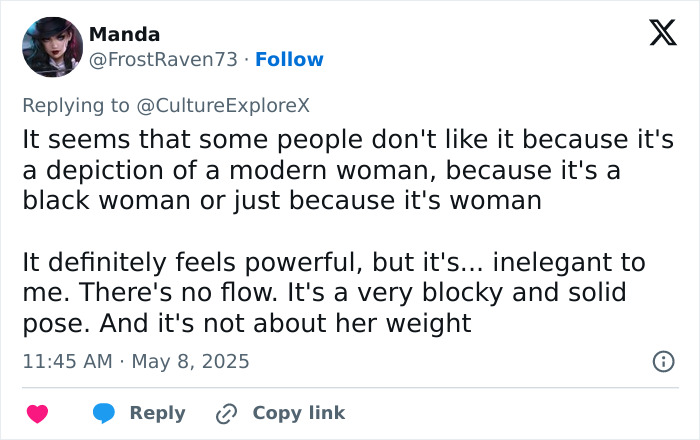700x440 pixels.
Task: Click the blue reply speech bubble icon
Action: 103,413
